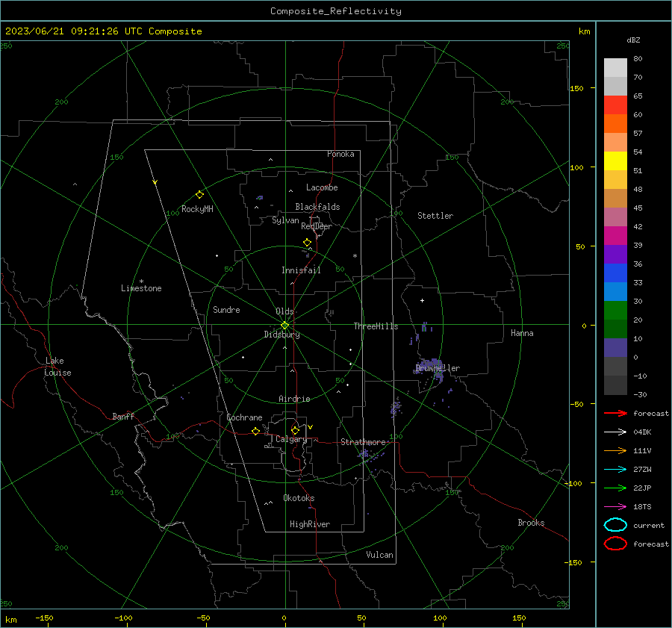
Task: Click the Ponoka map label
Action: click(x=340, y=154)
